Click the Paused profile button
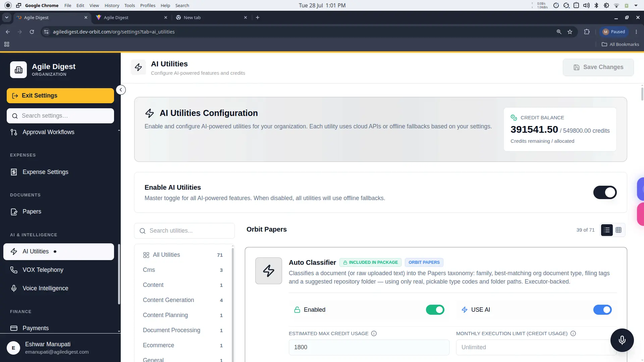 (x=614, y=32)
